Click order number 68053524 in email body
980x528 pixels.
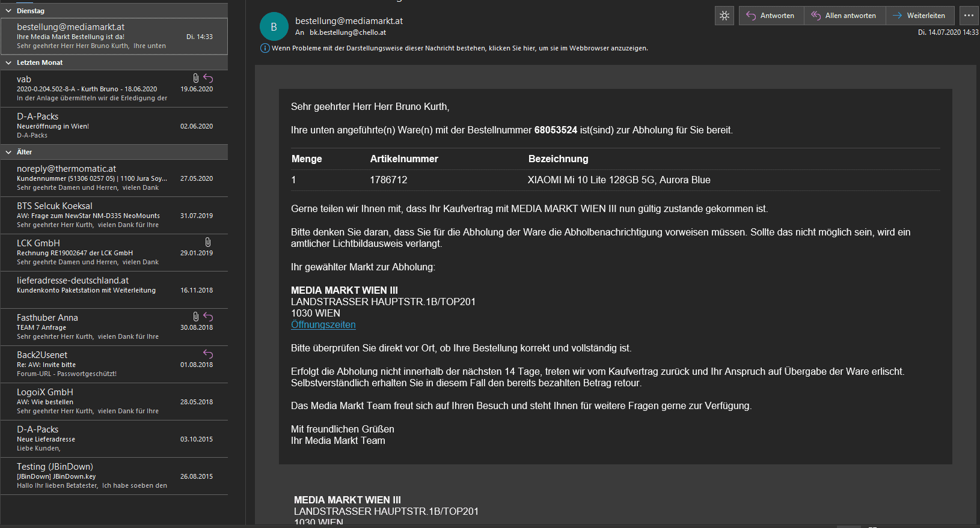556,130
